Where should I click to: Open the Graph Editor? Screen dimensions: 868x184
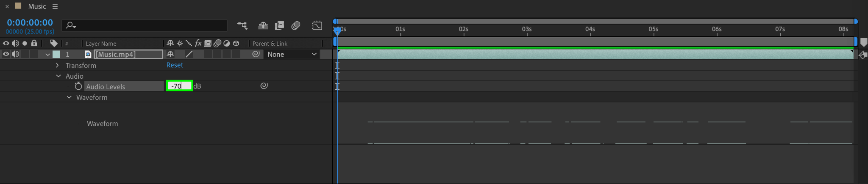(317, 26)
